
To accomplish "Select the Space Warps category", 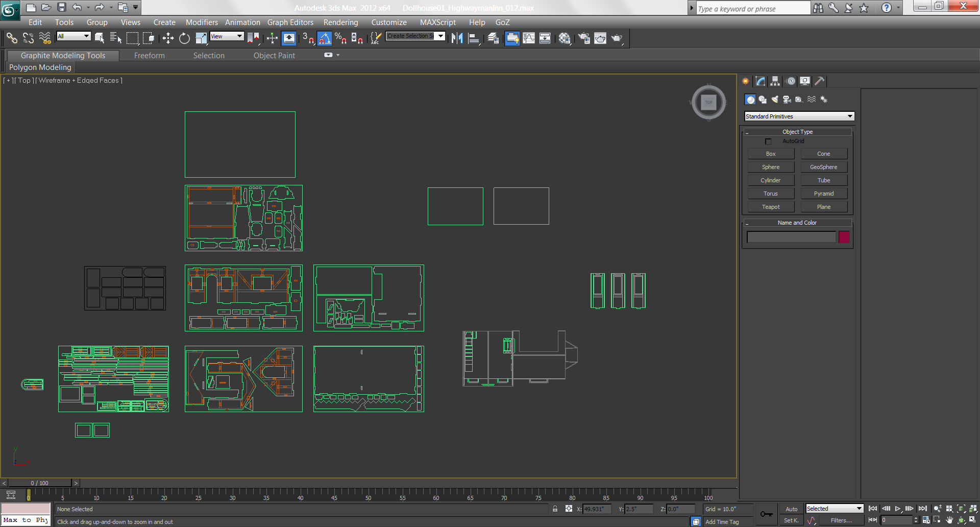I will (x=812, y=100).
